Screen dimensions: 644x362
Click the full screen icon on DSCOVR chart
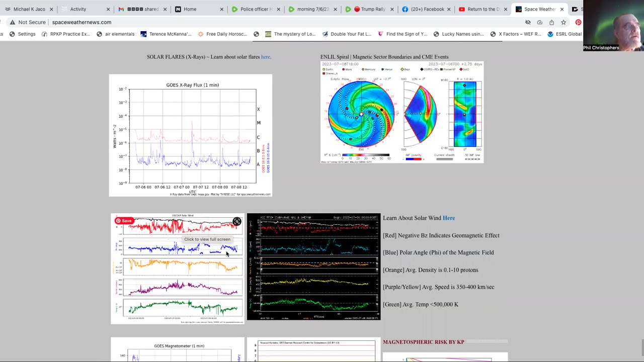[236, 222]
